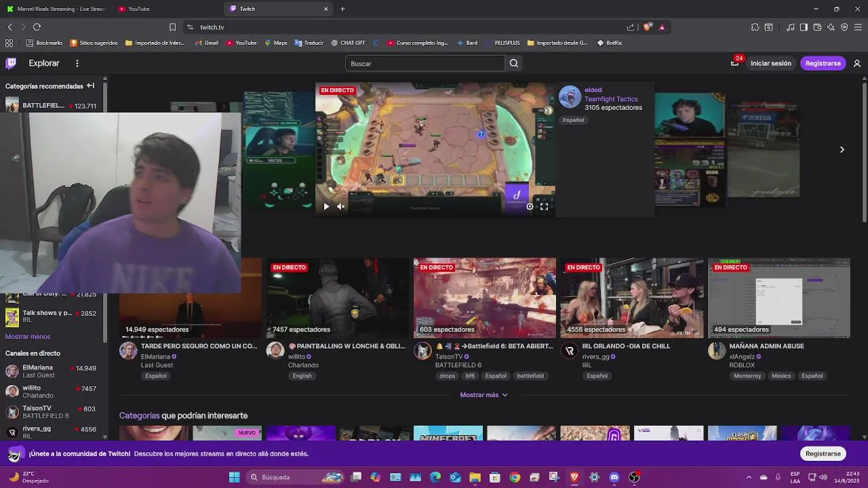
Task: Open the IRL ORLANDO stream thumbnail
Action: click(632, 298)
